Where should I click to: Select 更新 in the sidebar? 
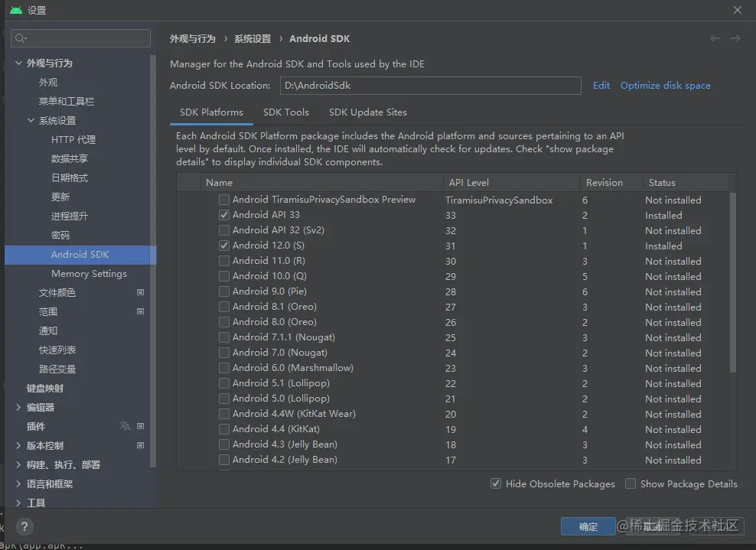pos(60,197)
